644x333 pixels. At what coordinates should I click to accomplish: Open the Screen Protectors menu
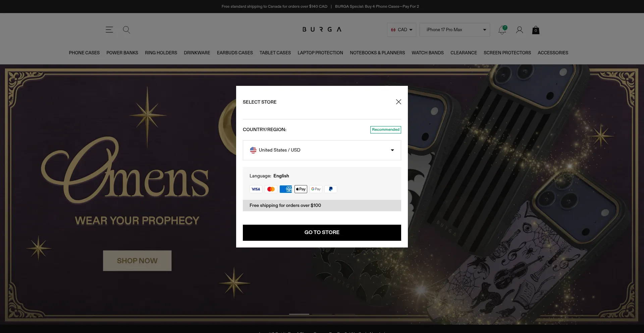click(507, 53)
